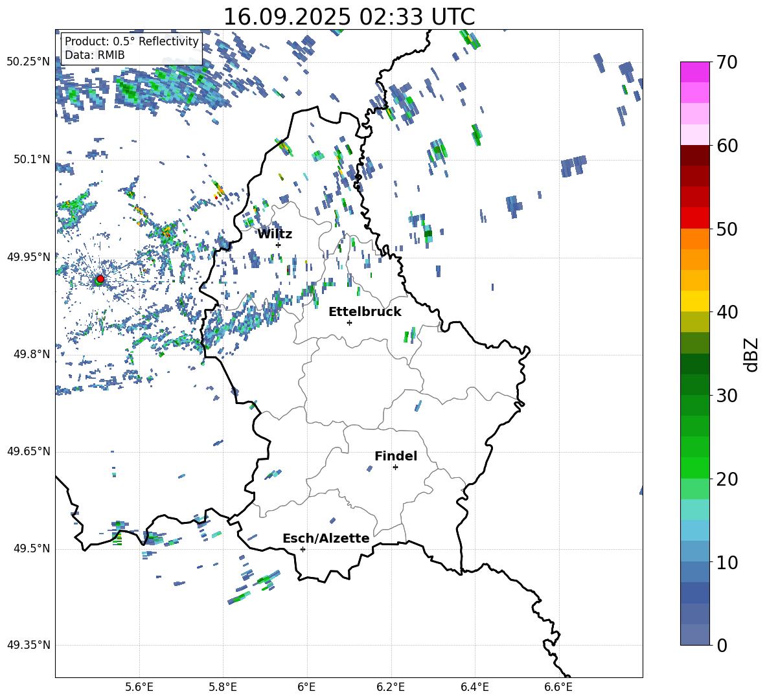The image size is (767, 700).
Task: Click the 49.35°N latitude label
Action: 29,645
